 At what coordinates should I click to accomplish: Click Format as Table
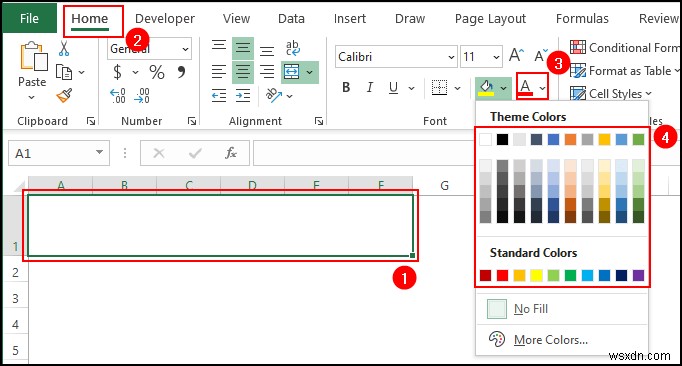point(625,71)
